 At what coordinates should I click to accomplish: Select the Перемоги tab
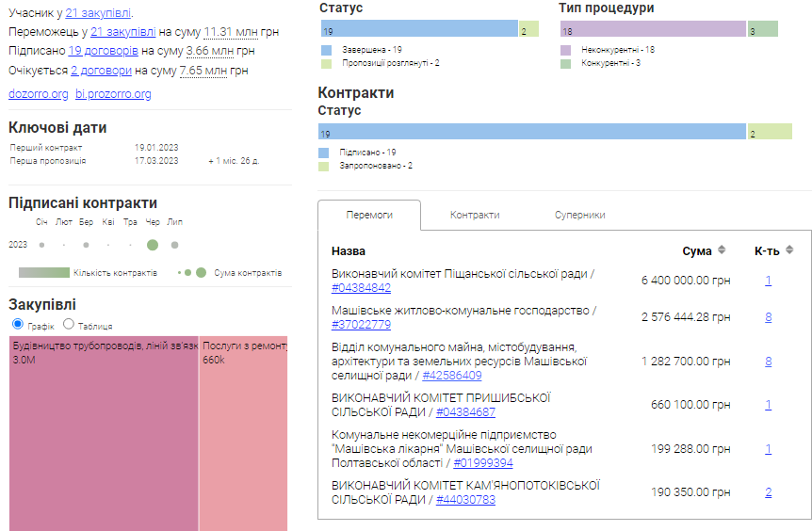pos(369,215)
